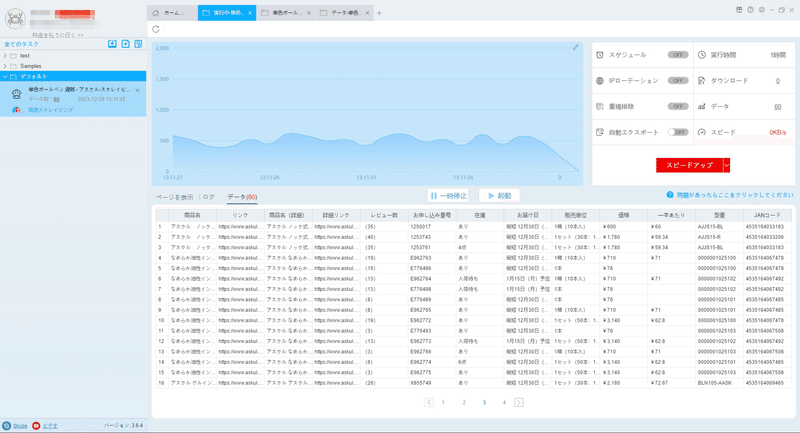
Task: Go to next page with right arrow
Action: coord(519,402)
